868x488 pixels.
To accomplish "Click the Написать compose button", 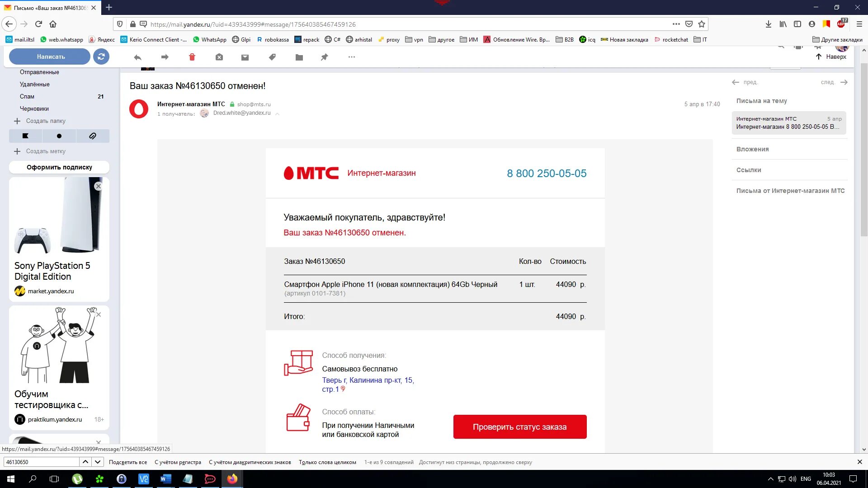I will click(x=50, y=56).
